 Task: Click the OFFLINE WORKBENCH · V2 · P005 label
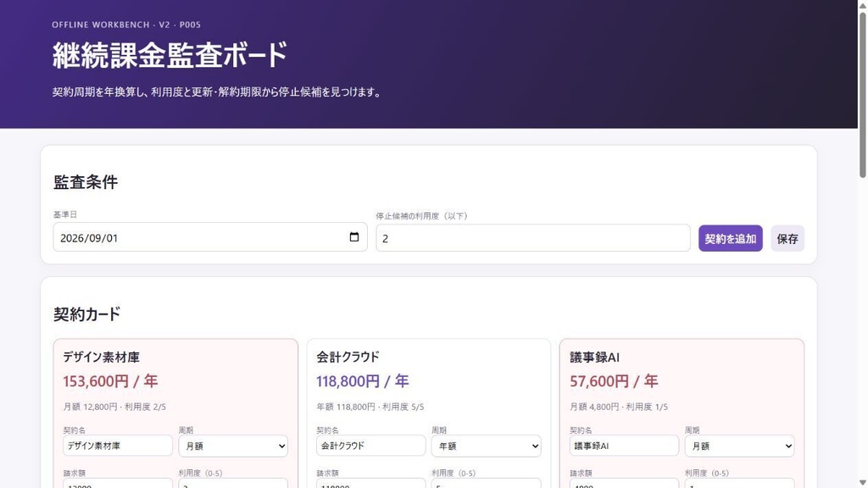coord(126,25)
